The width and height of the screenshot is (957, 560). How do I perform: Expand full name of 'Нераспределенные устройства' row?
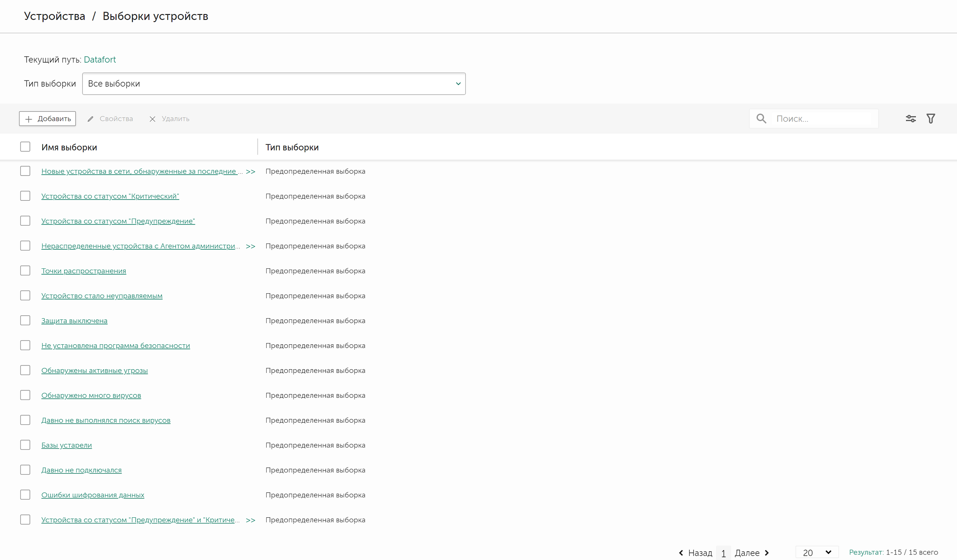[x=251, y=246]
